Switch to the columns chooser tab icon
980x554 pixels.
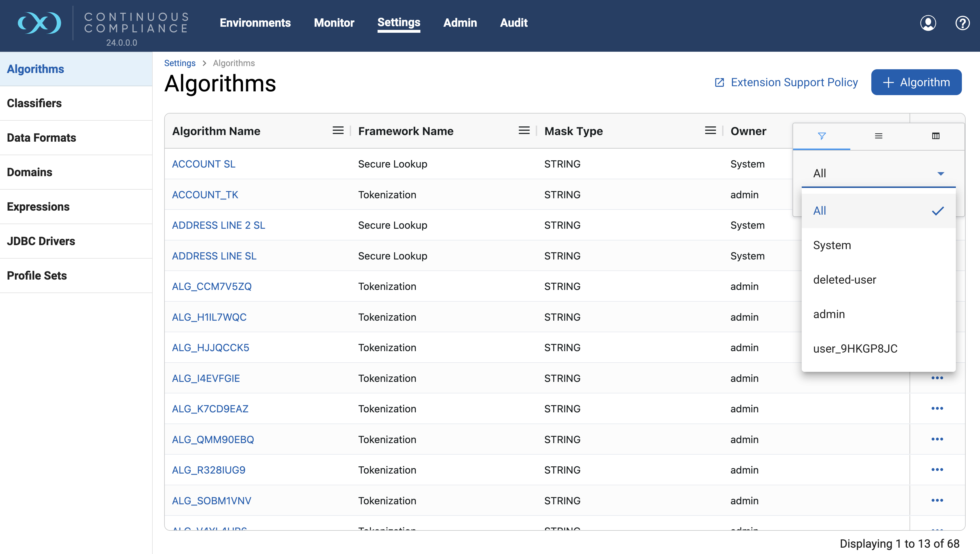coord(935,136)
